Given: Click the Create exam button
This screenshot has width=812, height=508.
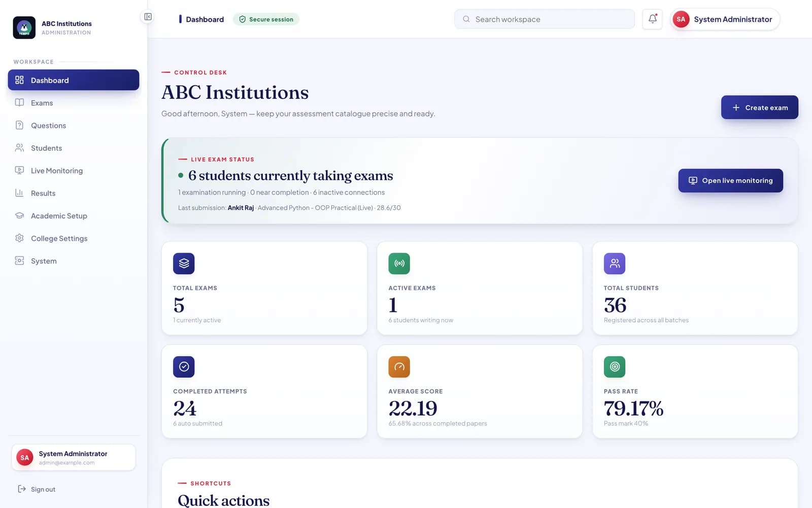Looking at the screenshot, I should pyautogui.click(x=759, y=107).
